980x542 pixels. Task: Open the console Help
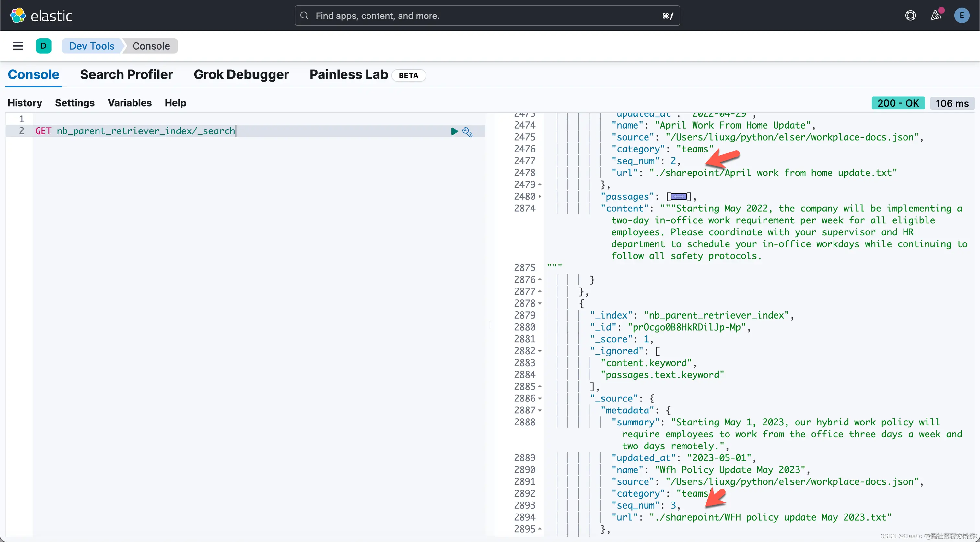[x=175, y=103]
